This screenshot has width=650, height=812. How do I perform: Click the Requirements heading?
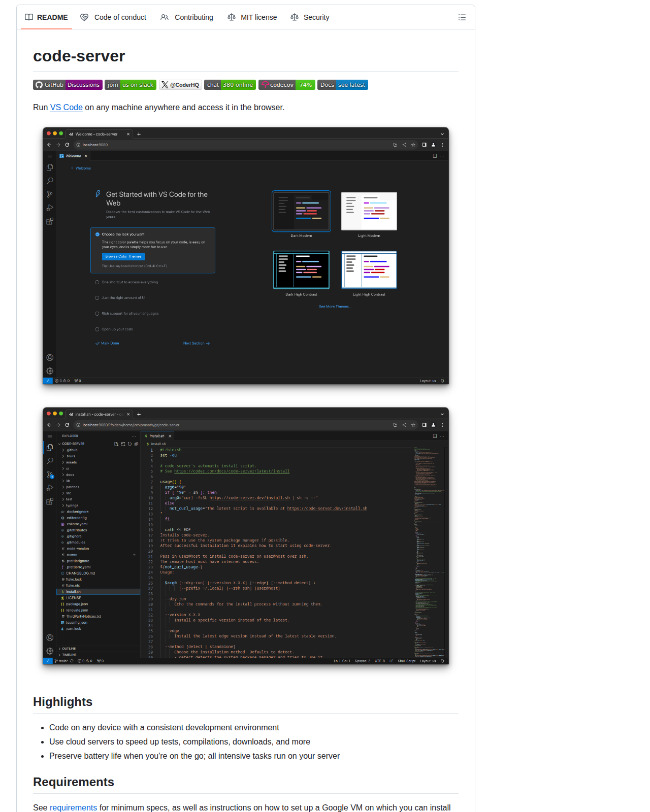pyautogui.click(x=74, y=782)
